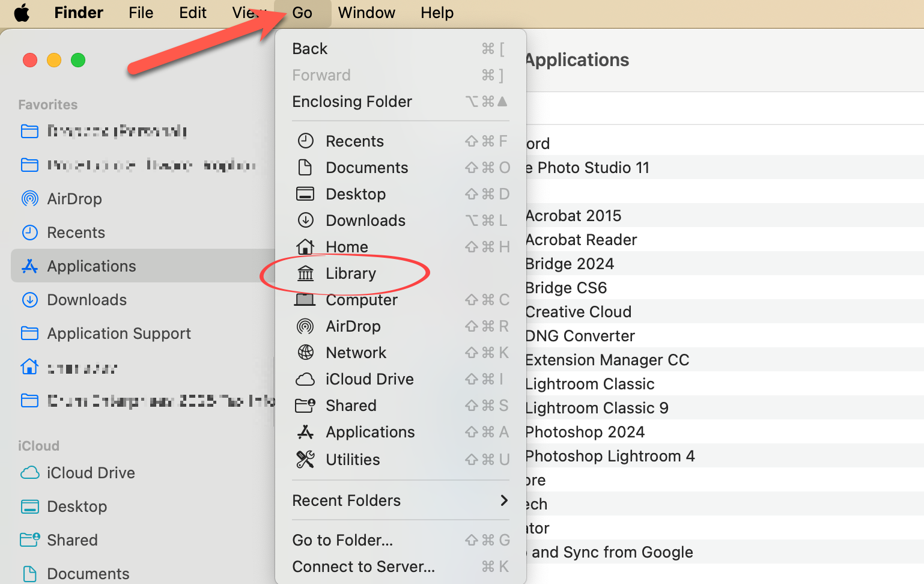The width and height of the screenshot is (924, 584).
Task: Choose Enclosing Folder from Go menu
Action: [351, 102]
